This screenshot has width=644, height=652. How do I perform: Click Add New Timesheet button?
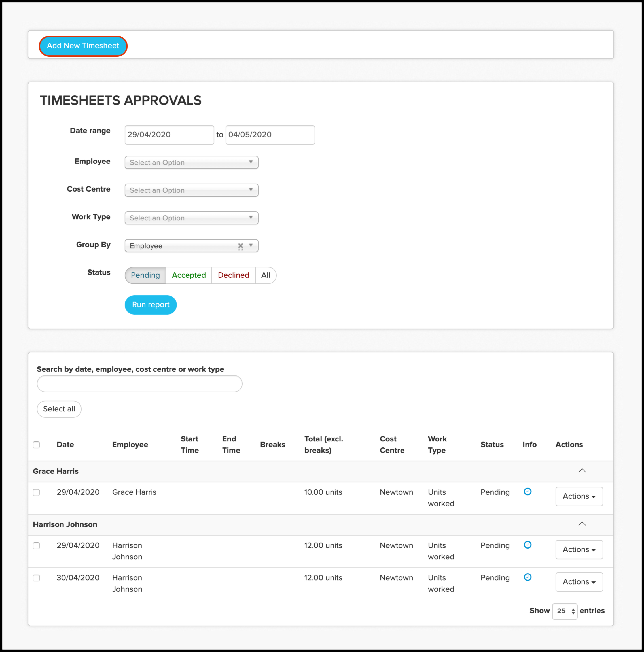[x=83, y=46]
